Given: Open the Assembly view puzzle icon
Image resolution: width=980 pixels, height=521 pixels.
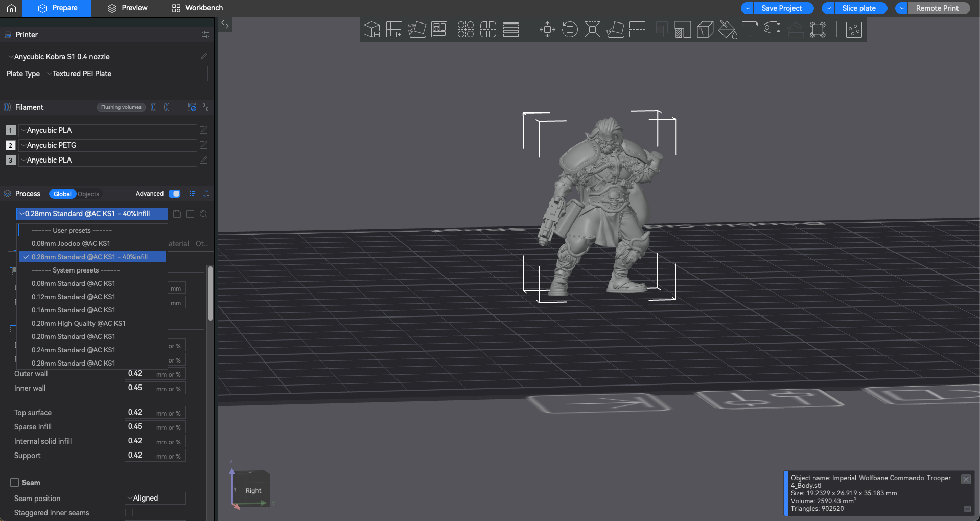Looking at the screenshot, I should [854, 30].
